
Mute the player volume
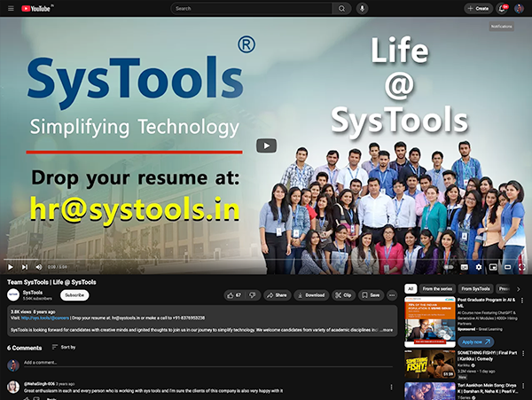(x=39, y=267)
